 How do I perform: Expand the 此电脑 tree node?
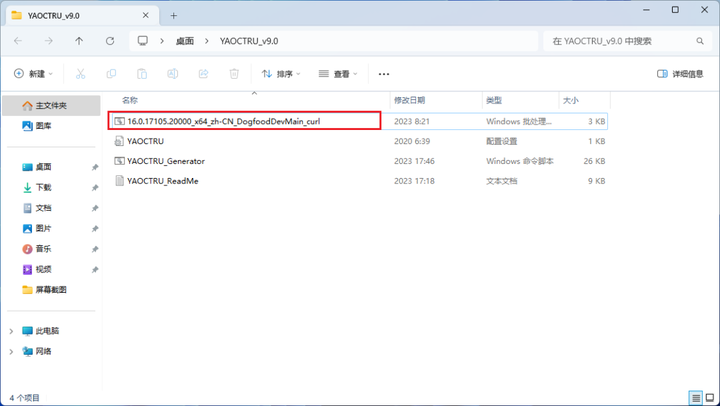11,331
